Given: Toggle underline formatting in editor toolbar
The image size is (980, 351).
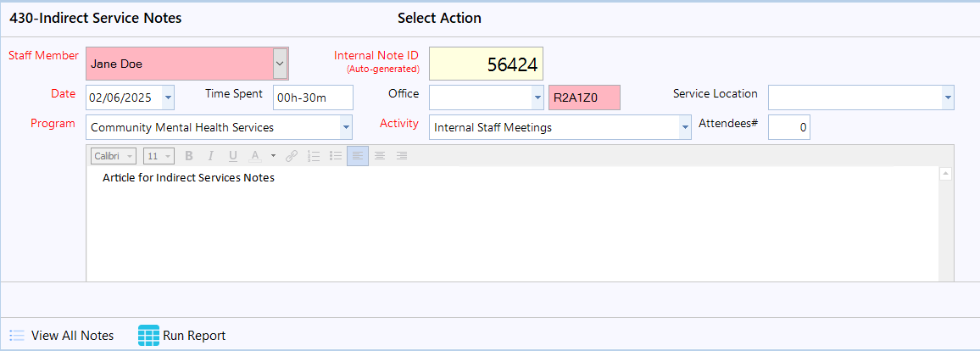Looking at the screenshot, I should point(232,155).
